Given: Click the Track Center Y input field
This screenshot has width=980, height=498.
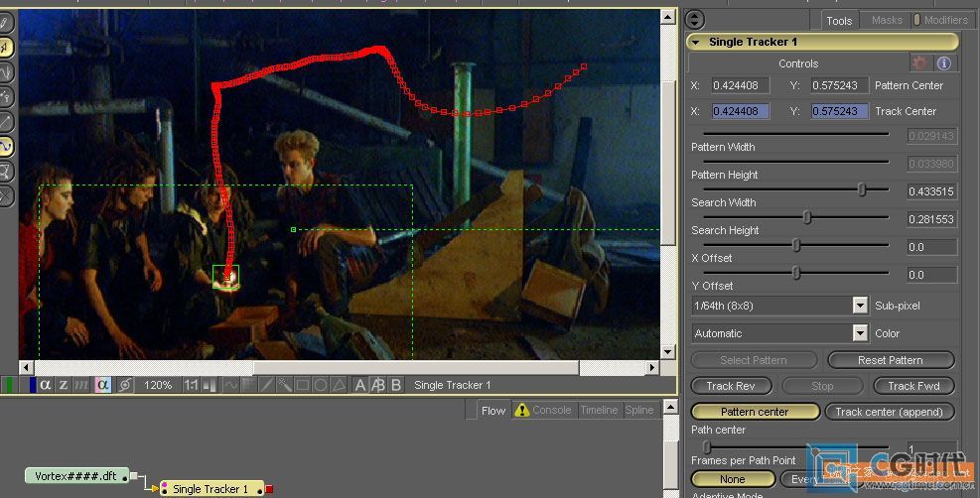Looking at the screenshot, I should pyautogui.click(x=839, y=111).
